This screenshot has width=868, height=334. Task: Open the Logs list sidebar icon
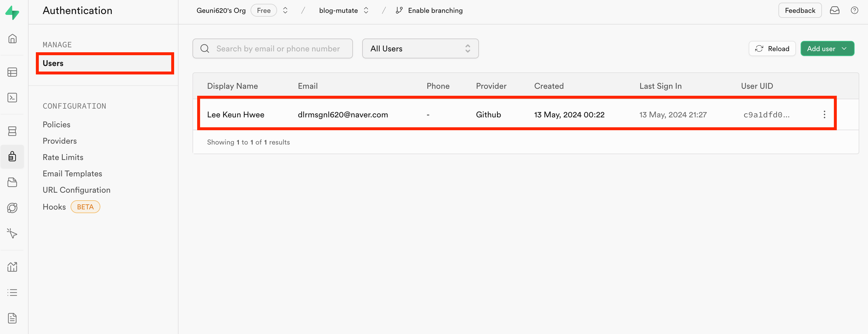(13, 292)
